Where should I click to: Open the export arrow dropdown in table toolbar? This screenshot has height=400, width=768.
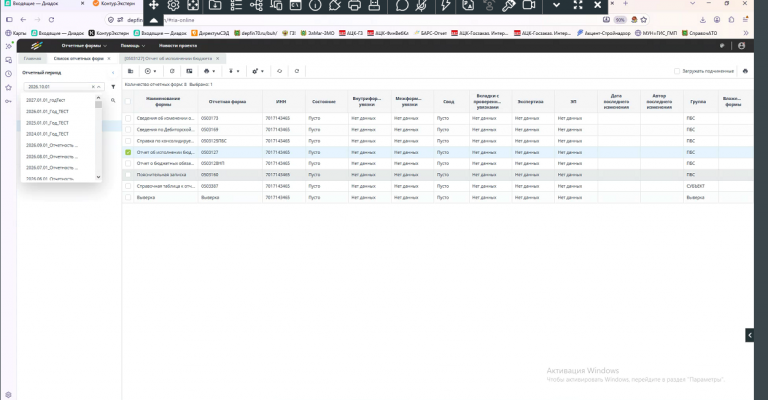pyautogui.click(x=234, y=71)
